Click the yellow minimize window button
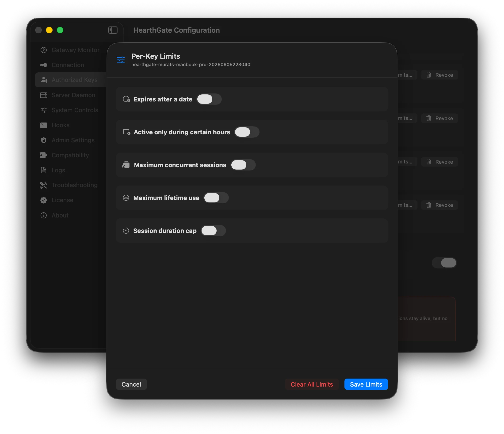The height and width of the screenshot is (434, 504). 49,30
